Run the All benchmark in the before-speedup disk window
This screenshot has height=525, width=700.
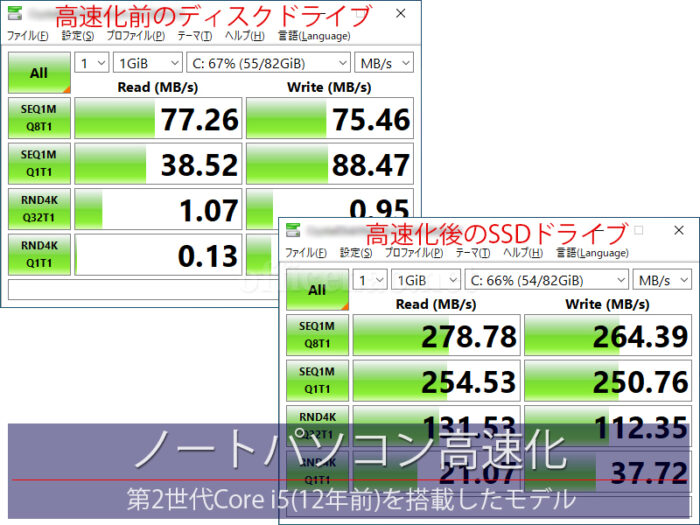(39, 73)
